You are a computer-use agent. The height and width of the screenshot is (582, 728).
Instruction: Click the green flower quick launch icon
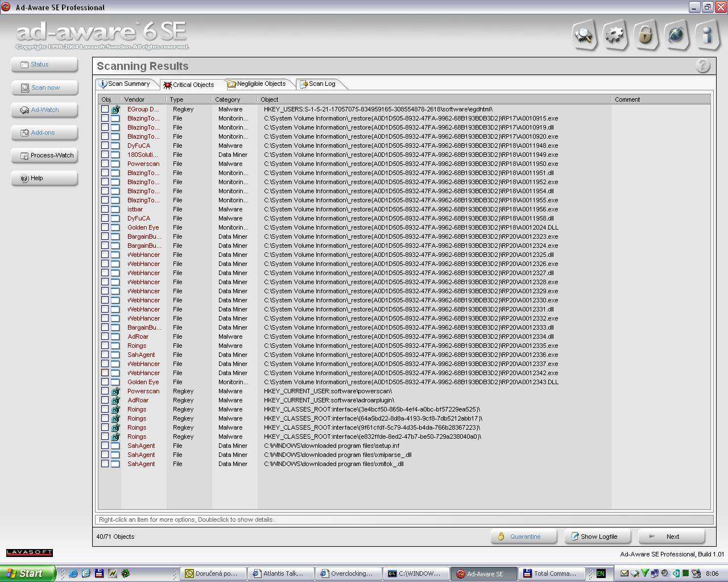(x=125, y=573)
